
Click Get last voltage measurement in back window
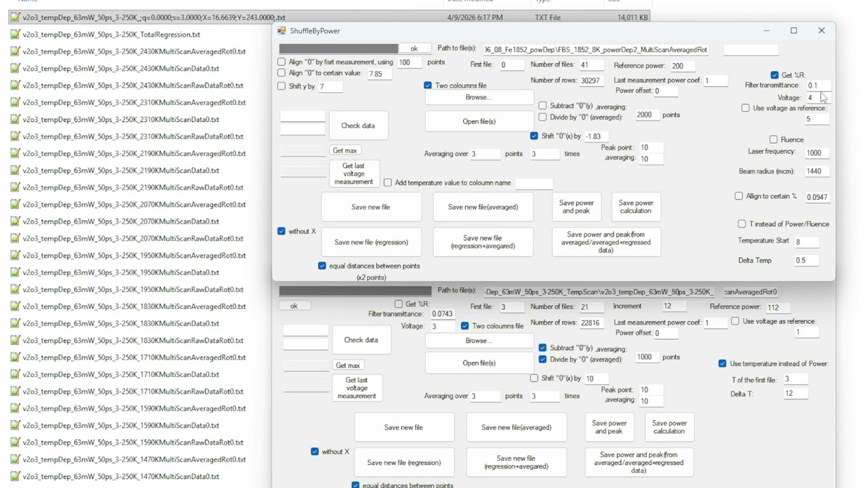357,388
